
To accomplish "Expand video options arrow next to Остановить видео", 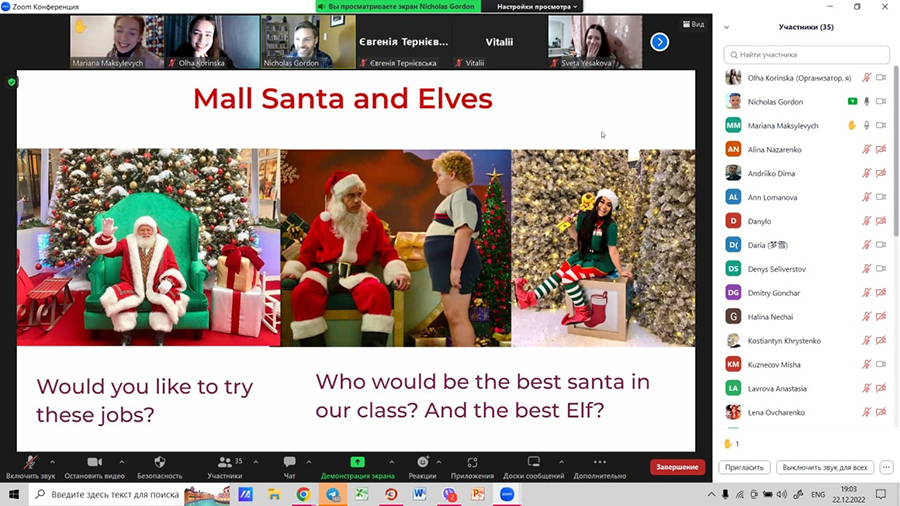I will tap(122, 462).
